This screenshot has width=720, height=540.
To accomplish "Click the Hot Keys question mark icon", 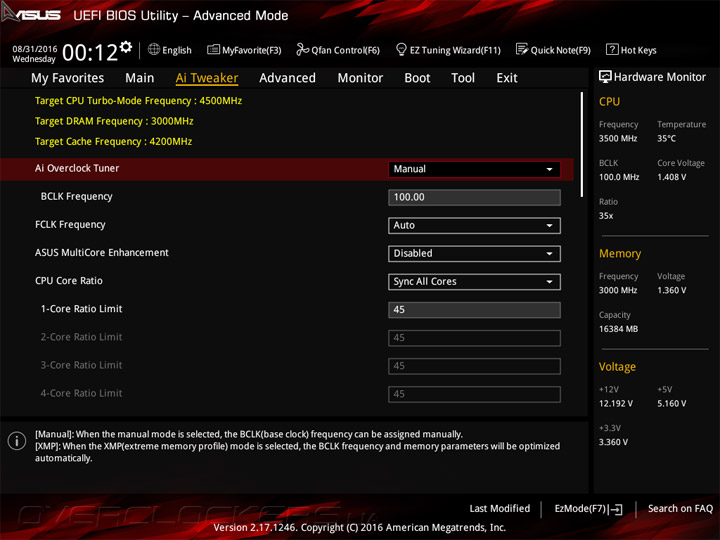I will click(x=612, y=49).
